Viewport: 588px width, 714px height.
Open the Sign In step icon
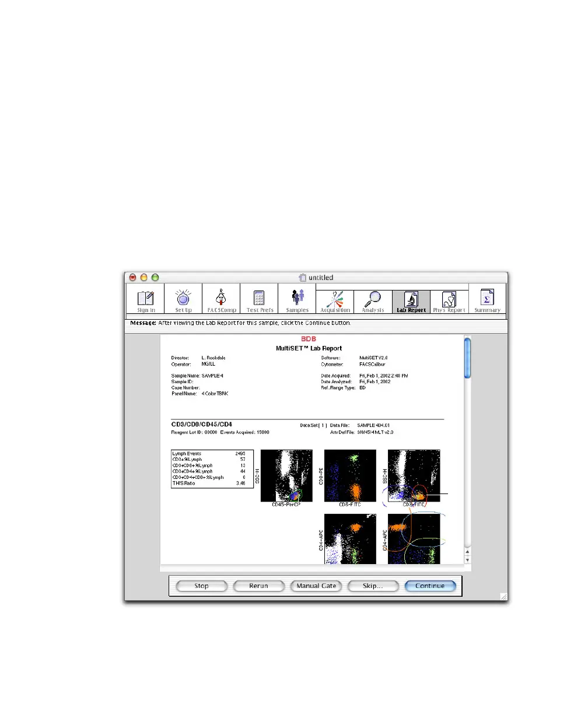[x=145, y=299]
